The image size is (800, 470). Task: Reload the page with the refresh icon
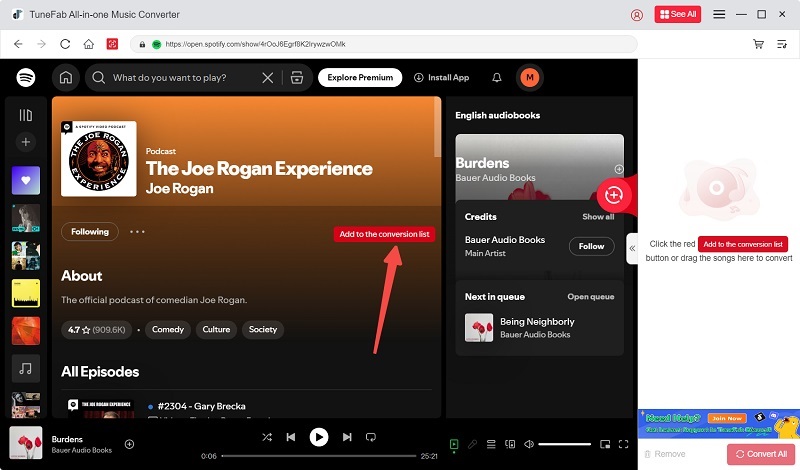click(65, 44)
